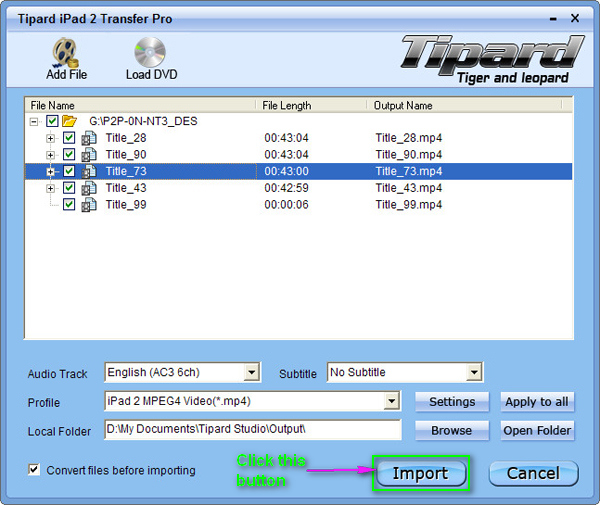Click the File Length column header
This screenshot has width=600, height=505.
tap(311, 105)
